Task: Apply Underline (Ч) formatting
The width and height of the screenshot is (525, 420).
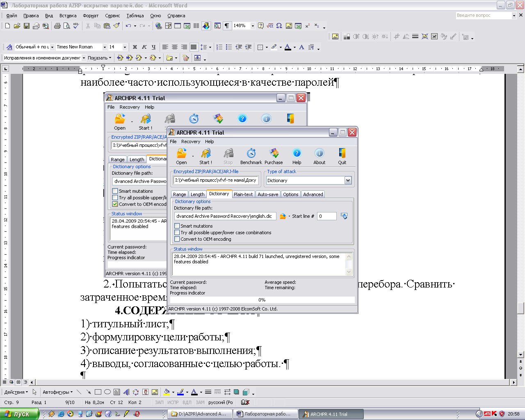Action: [153, 47]
